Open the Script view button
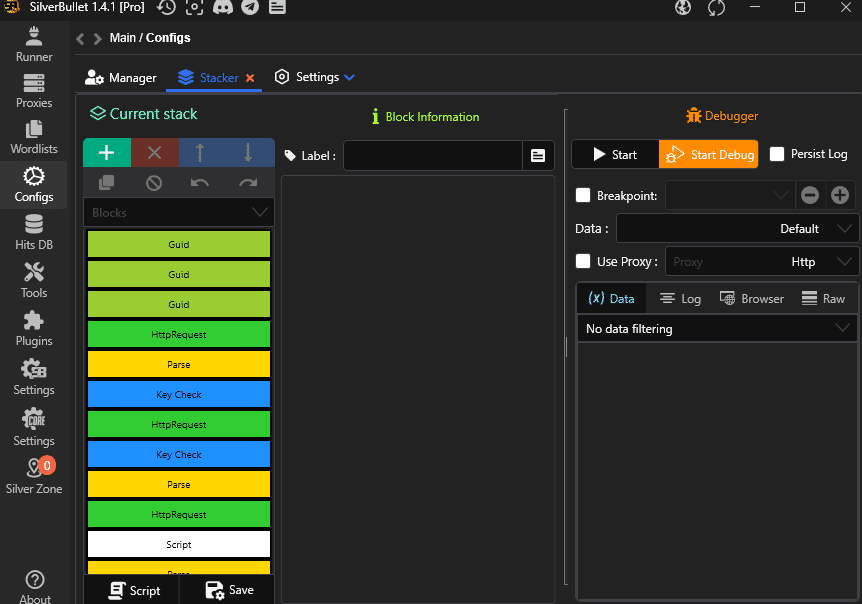Screen dimensions: 862x604 click(x=134, y=590)
